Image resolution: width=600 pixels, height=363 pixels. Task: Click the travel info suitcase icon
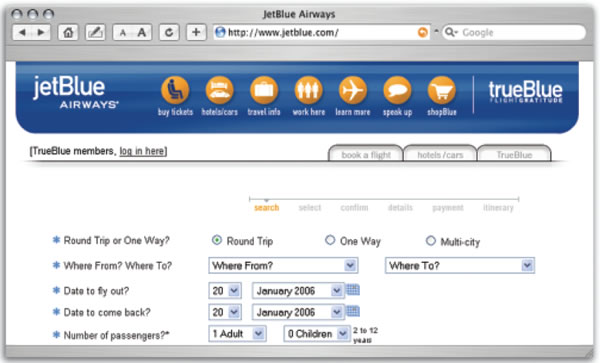click(x=264, y=90)
